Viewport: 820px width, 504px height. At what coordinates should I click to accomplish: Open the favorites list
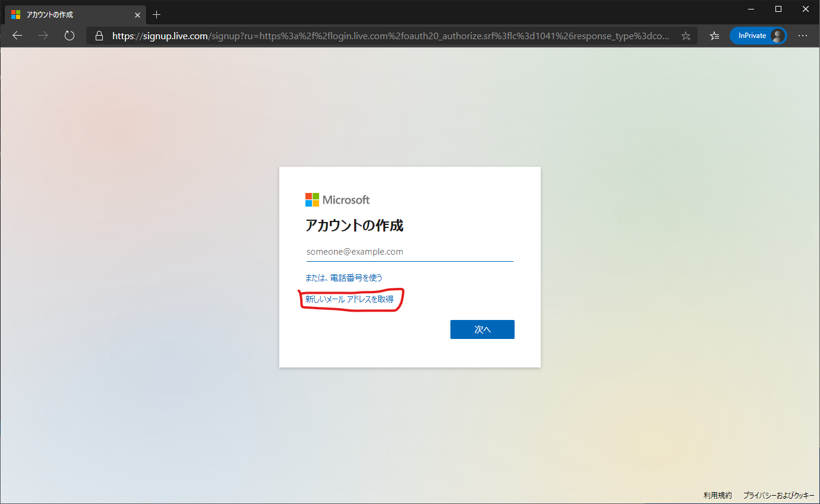click(x=715, y=36)
